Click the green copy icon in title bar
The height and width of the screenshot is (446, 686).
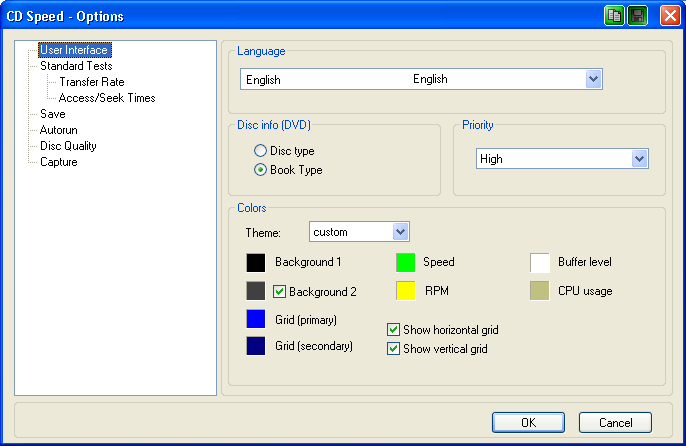[x=614, y=15]
